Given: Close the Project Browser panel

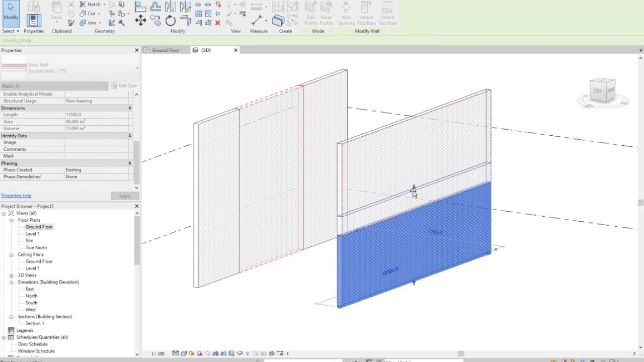Looking at the screenshot, I should click(136, 206).
